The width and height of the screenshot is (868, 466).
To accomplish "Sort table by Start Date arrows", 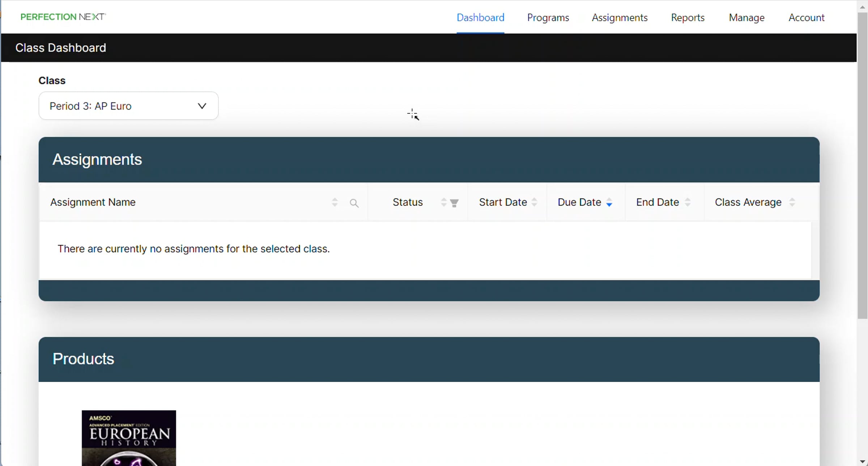I will (x=534, y=202).
